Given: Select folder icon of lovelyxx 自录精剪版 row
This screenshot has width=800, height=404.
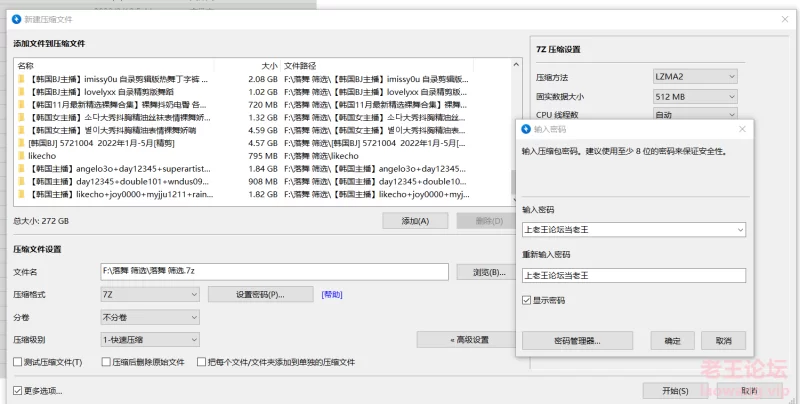Looking at the screenshot, I should pyautogui.click(x=21, y=92).
